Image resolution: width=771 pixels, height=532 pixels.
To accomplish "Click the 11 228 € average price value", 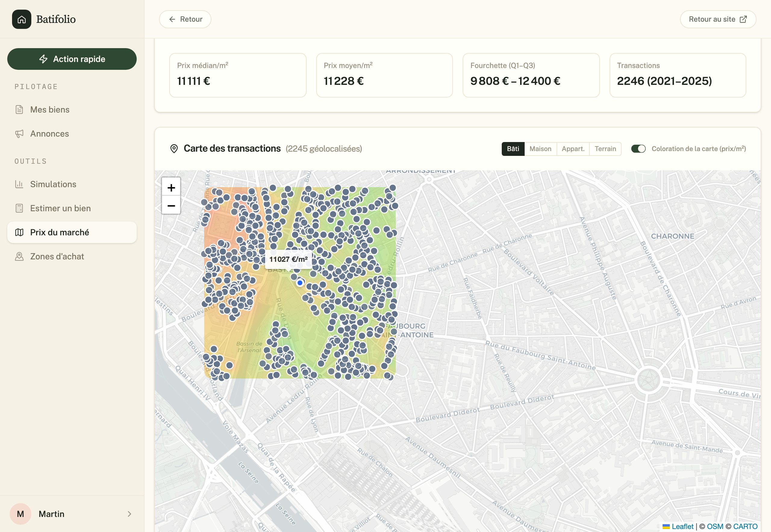I will pyautogui.click(x=344, y=81).
